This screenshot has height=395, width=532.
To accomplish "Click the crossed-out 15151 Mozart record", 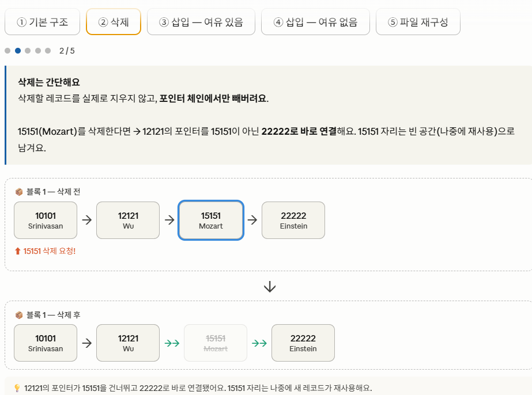I will tap(216, 343).
